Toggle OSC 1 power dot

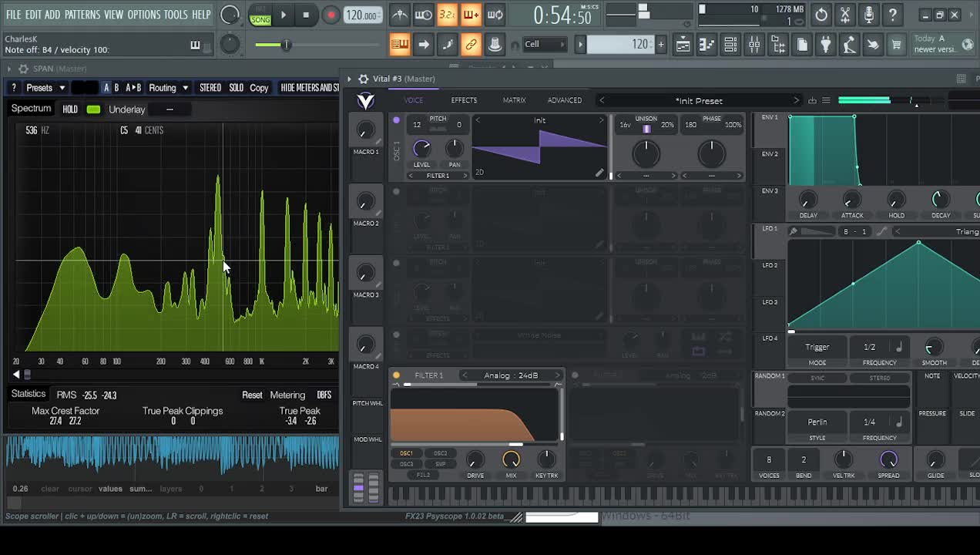pyautogui.click(x=396, y=120)
